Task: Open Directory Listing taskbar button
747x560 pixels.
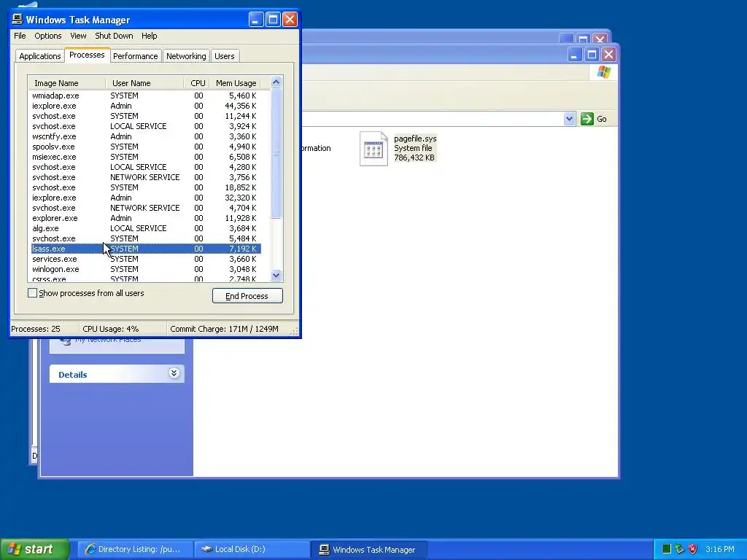Action: click(135, 549)
